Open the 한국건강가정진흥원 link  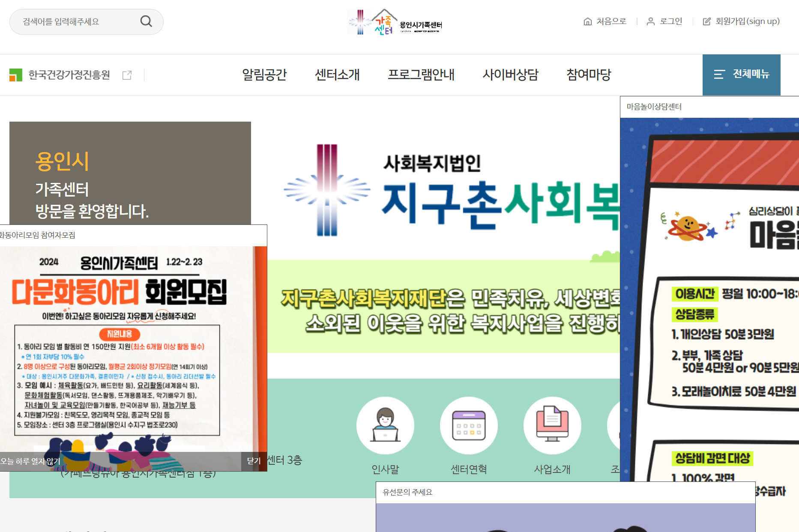pos(69,75)
